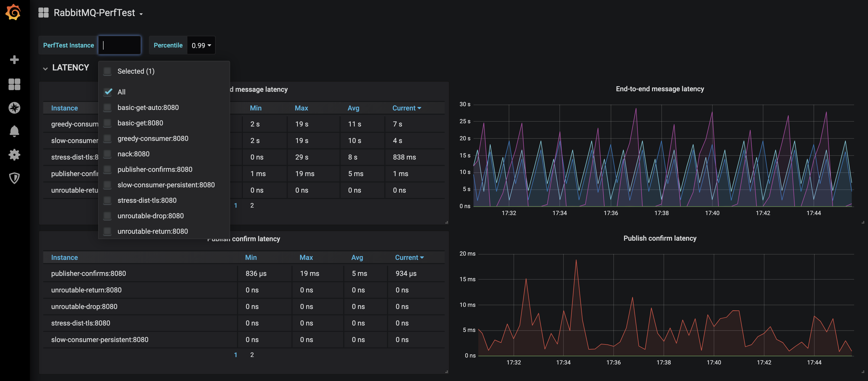This screenshot has height=381, width=868.
Task: Open Dashboards from the sidebar grid icon
Action: point(14,84)
